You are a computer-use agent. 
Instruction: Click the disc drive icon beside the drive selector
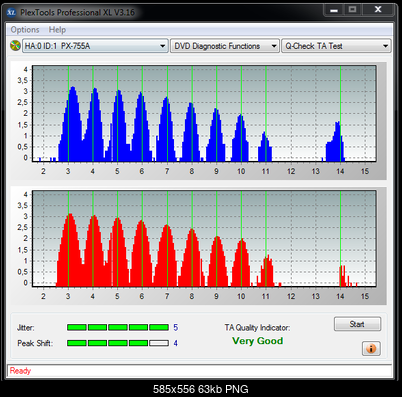coord(15,46)
